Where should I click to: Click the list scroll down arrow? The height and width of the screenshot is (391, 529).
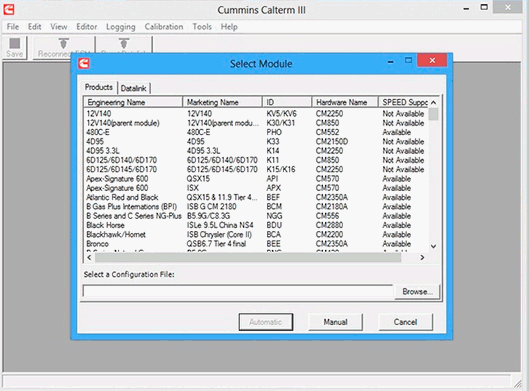(x=434, y=247)
